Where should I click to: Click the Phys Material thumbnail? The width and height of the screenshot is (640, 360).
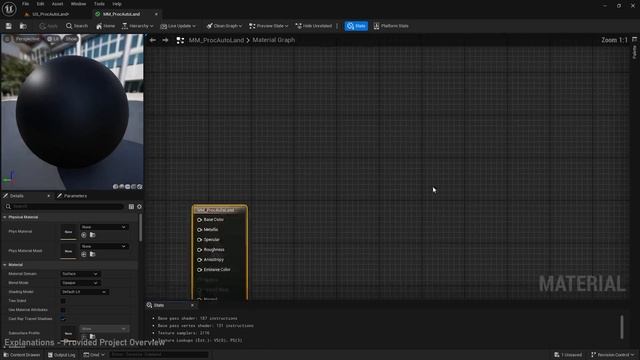coord(68,232)
